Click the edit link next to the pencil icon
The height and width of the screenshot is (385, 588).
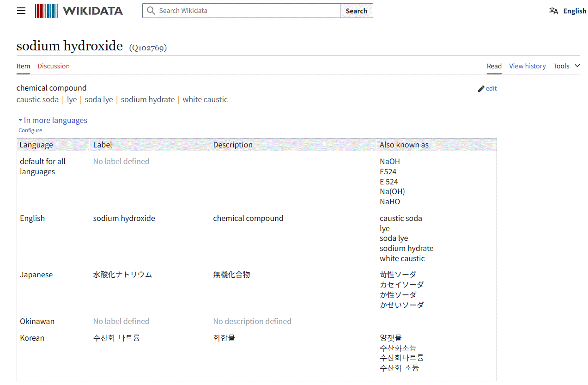coord(491,88)
